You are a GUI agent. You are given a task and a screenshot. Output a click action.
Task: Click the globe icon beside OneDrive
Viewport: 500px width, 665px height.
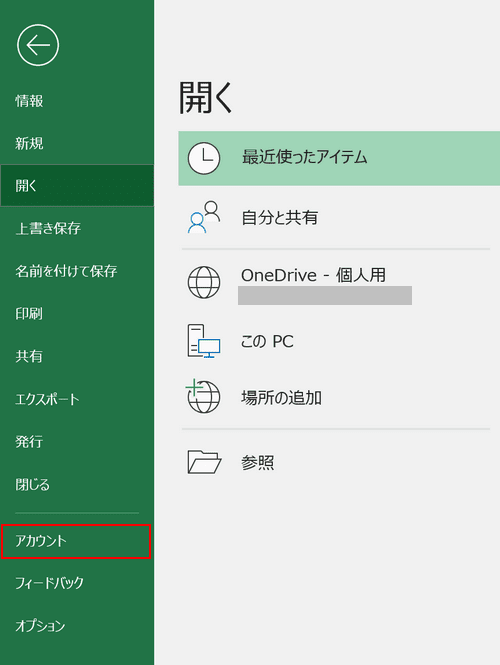coord(204,282)
